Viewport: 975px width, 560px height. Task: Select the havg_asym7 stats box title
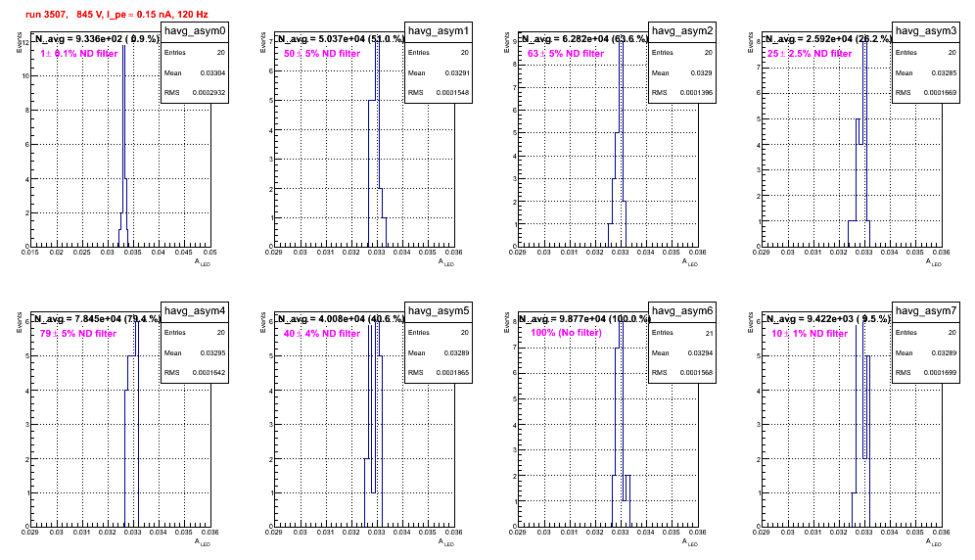pyautogui.click(x=926, y=311)
